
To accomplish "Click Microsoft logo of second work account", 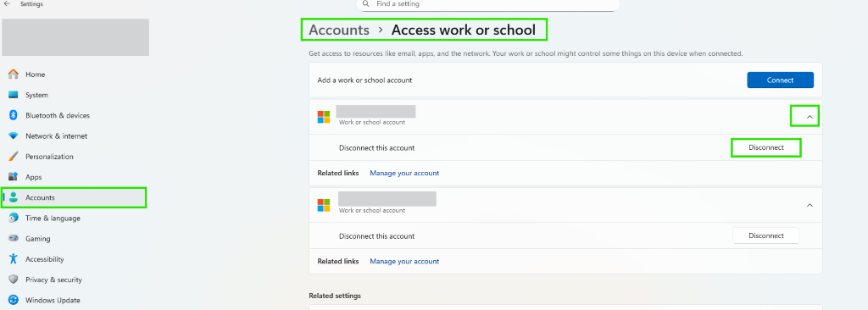I will point(323,205).
